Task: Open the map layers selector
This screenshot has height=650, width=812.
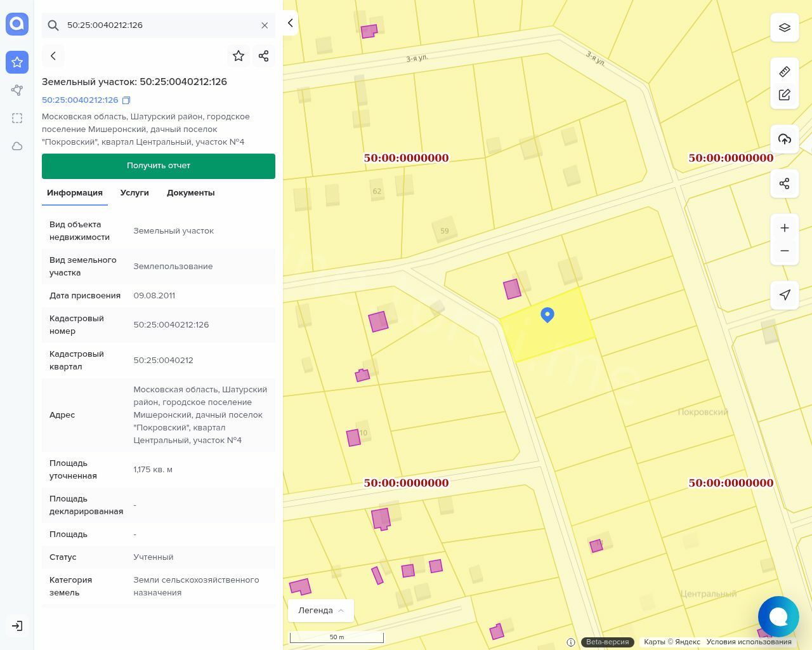Action: coord(785,28)
